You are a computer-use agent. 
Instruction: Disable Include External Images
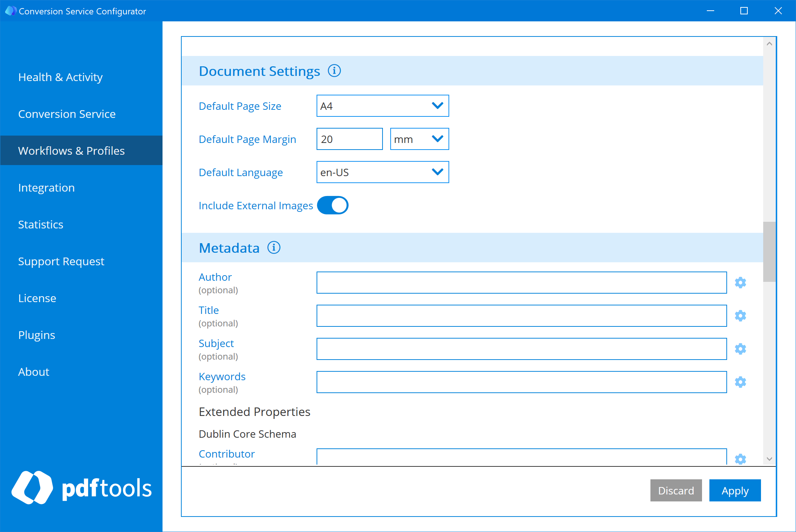coord(333,205)
